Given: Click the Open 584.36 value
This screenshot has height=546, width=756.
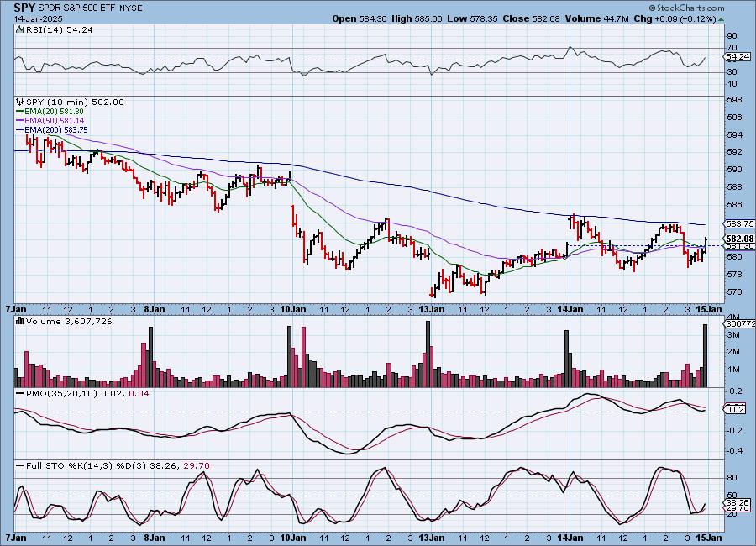Looking at the screenshot, I should tap(360, 18).
